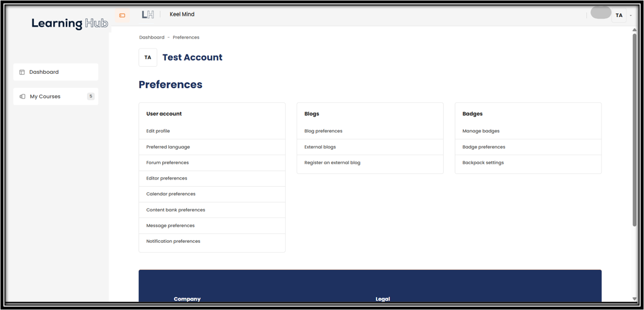Click the TA avatar beside Test Account
The height and width of the screenshot is (310, 644).
tap(148, 57)
